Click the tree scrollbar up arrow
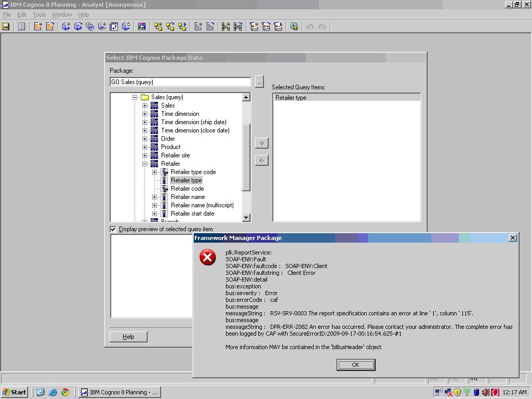The image size is (532, 399). pyautogui.click(x=247, y=97)
